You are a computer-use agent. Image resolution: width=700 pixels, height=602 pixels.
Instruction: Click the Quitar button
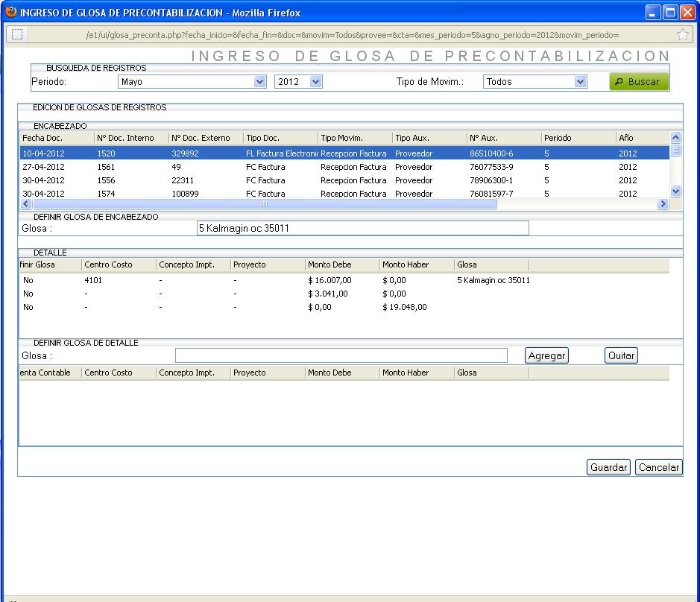click(x=621, y=355)
